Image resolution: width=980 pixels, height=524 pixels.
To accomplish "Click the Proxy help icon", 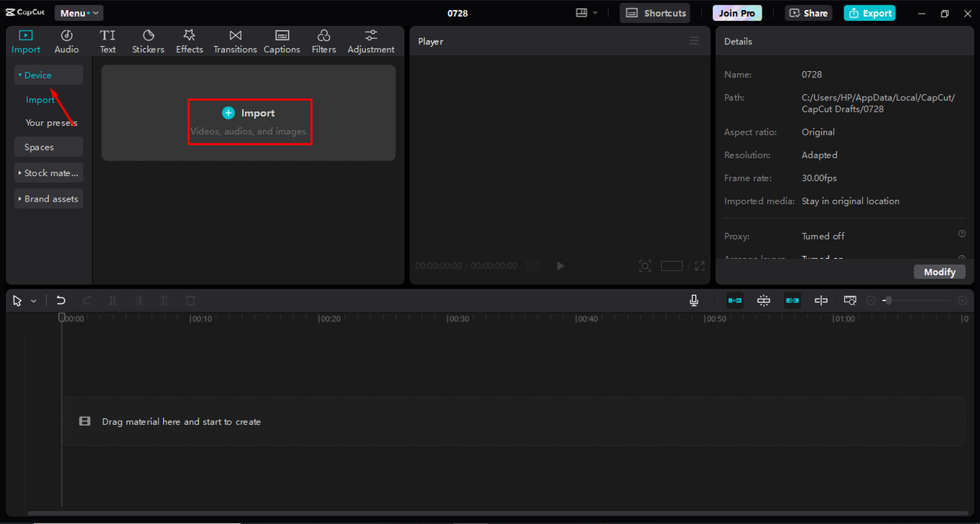I will pyautogui.click(x=962, y=234).
